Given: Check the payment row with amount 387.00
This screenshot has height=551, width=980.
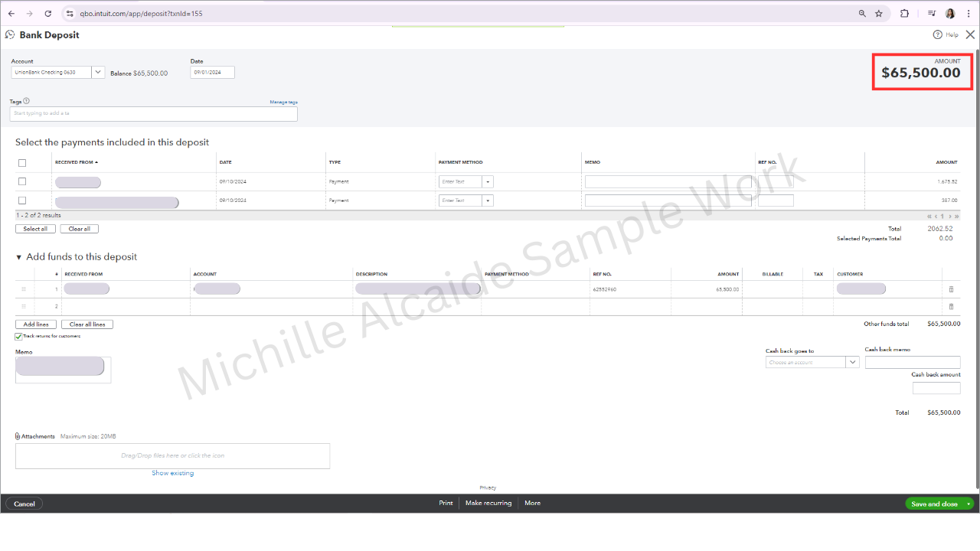Looking at the screenshot, I should 22,201.
